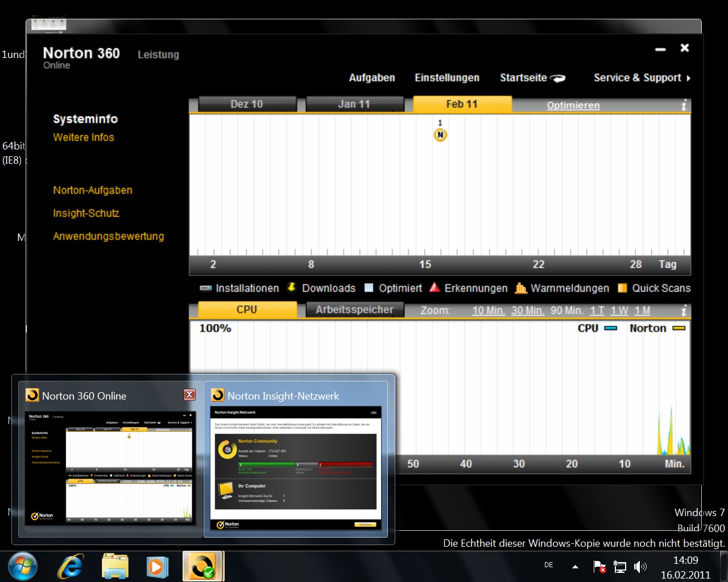Click the Optimieren link
728x582 pixels.
tap(573, 105)
